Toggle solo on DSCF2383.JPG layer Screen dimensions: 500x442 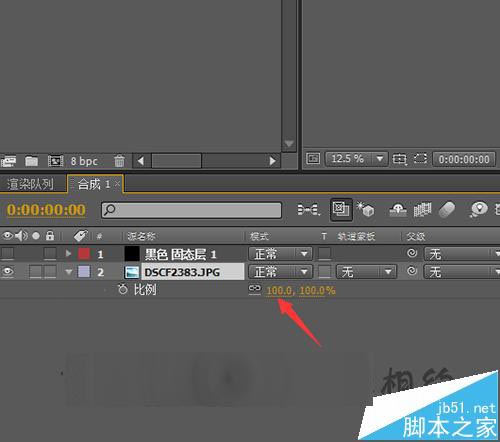pos(35,272)
